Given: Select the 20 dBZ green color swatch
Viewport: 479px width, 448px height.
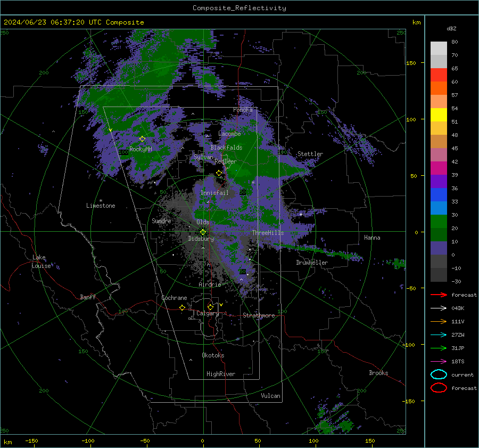Looking at the screenshot, I should [x=439, y=221].
